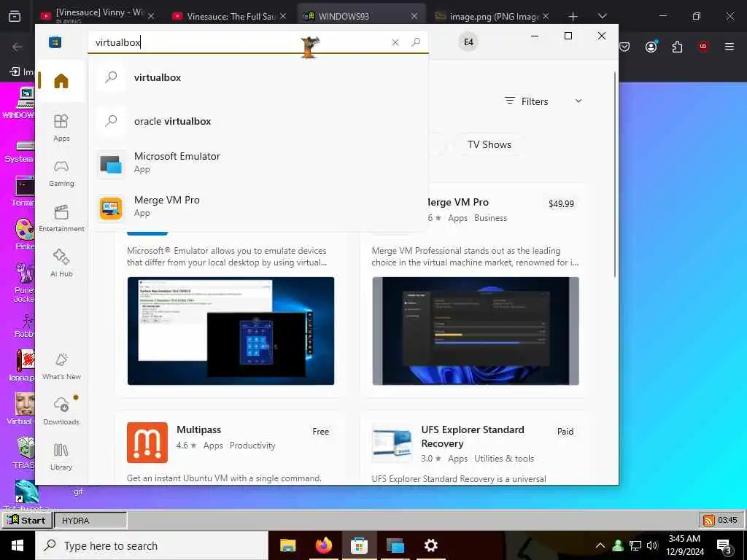Click the uBlock Origin toolbar icon
Image resolution: width=747 pixels, height=560 pixels.
(x=703, y=46)
